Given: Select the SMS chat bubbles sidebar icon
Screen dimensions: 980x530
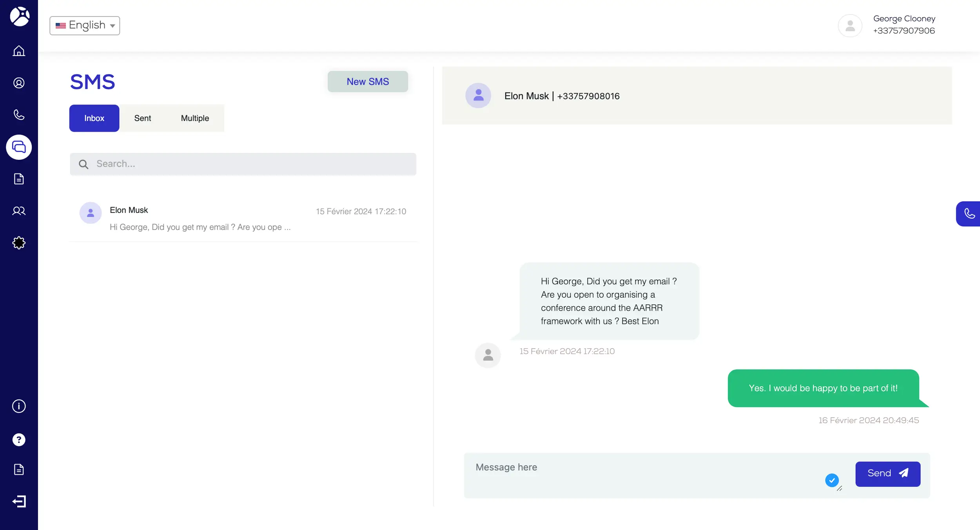Looking at the screenshot, I should (19, 147).
